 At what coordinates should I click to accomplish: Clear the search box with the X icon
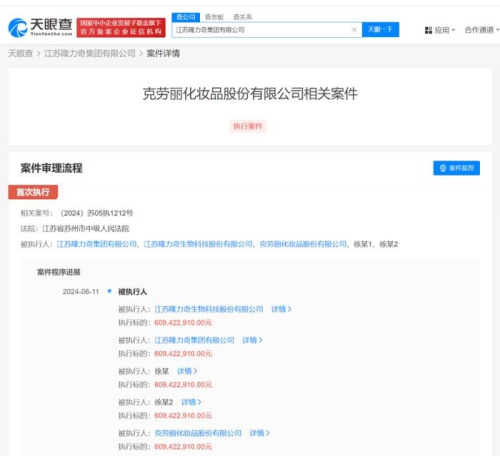pos(354,30)
